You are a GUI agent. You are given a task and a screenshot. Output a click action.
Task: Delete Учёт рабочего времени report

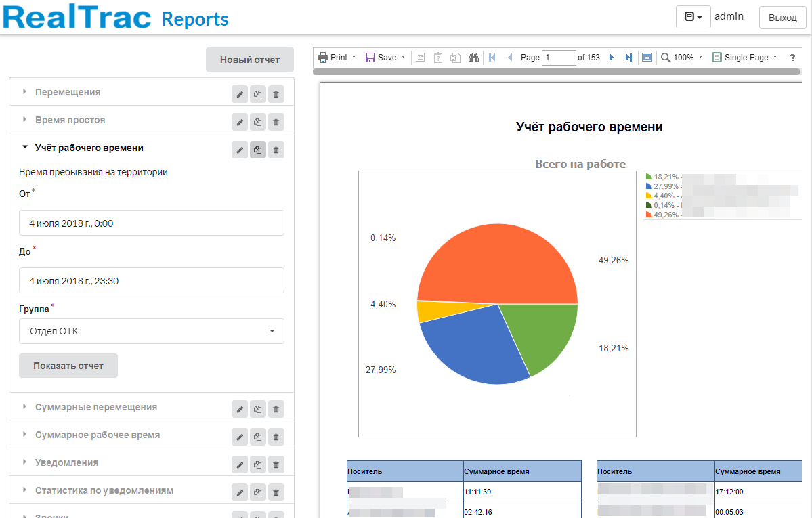[x=276, y=150]
